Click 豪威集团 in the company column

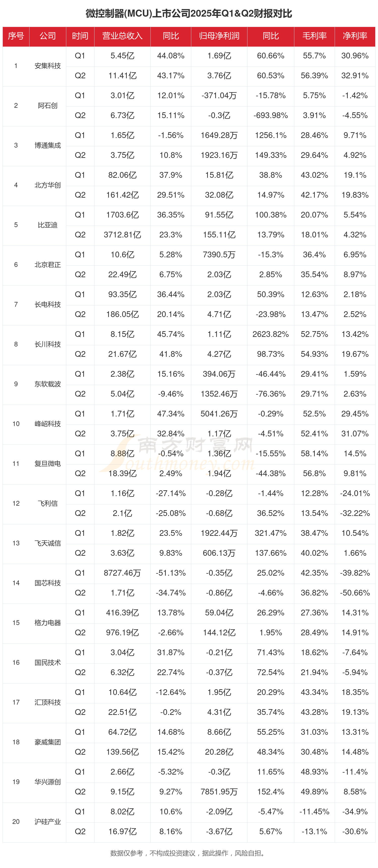click(x=48, y=742)
